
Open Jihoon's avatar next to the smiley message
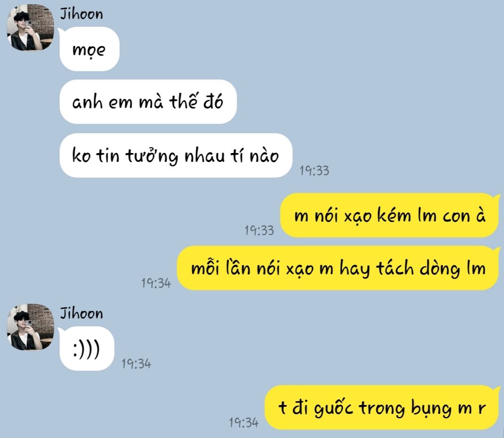point(31,327)
